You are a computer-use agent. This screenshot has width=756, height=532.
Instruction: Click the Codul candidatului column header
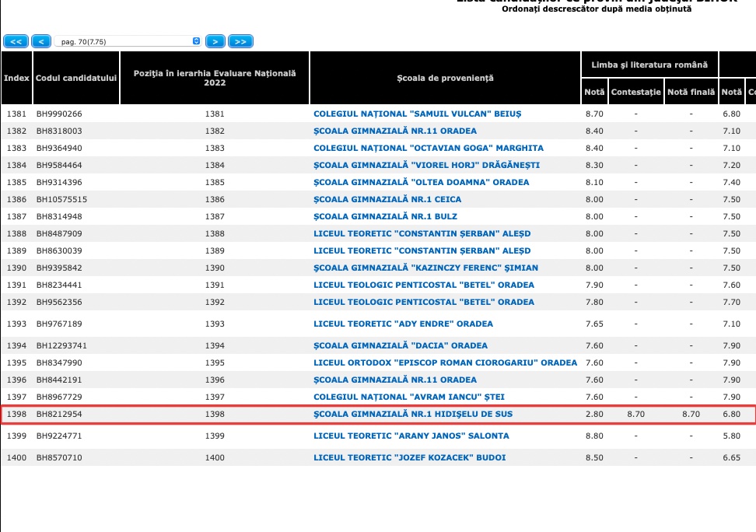[x=76, y=78]
